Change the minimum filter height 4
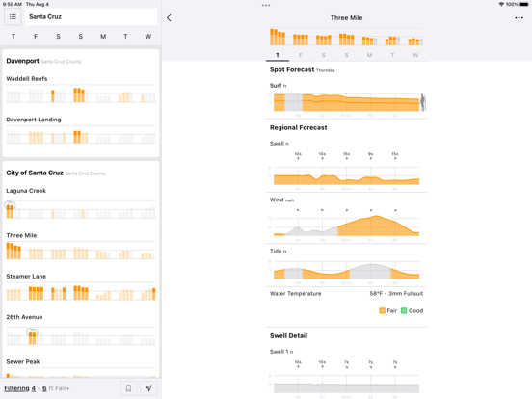Image resolution: width=532 pixels, height=399 pixels. click(x=33, y=388)
